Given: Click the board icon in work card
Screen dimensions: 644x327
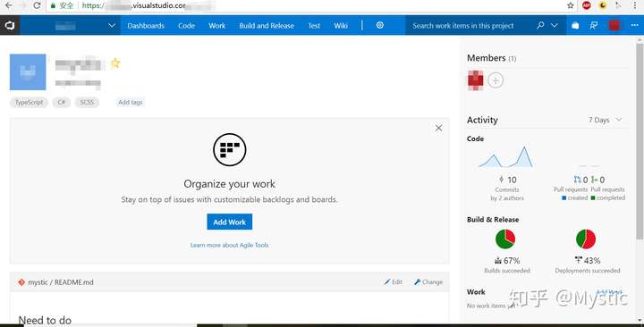Looking at the screenshot, I should [x=230, y=150].
